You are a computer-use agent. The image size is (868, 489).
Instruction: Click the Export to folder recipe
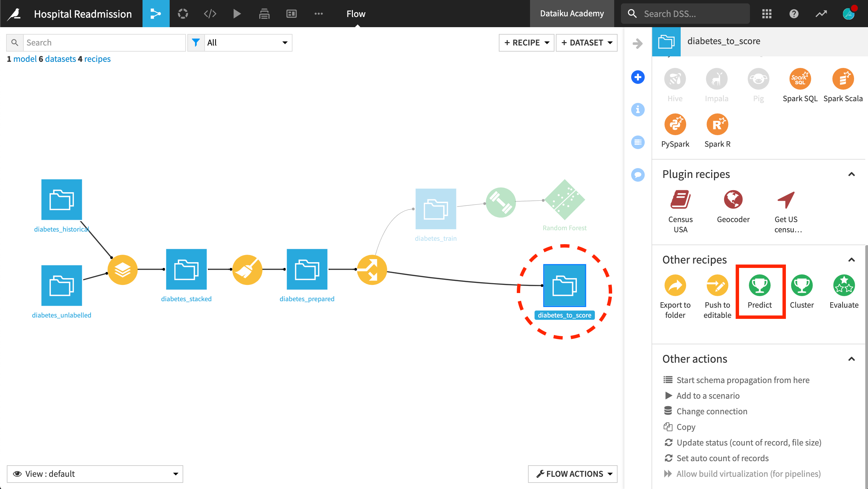(675, 286)
